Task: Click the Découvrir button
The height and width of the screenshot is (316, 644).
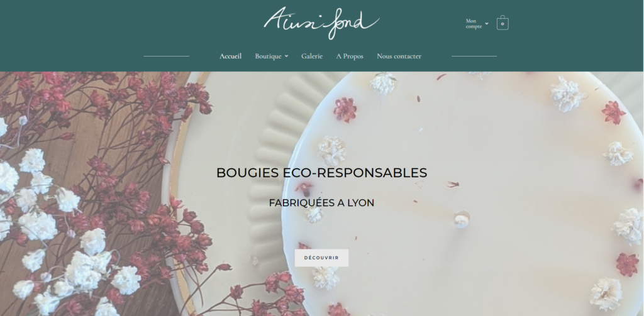Action: point(321,258)
